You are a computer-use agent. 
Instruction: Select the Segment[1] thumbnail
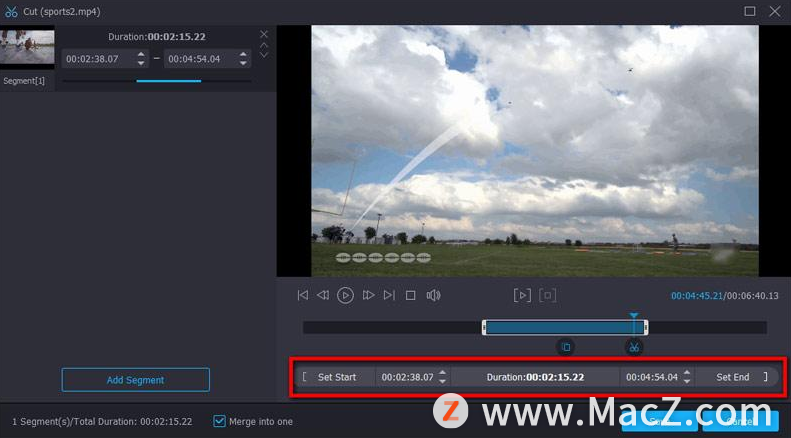click(x=27, y=47)
